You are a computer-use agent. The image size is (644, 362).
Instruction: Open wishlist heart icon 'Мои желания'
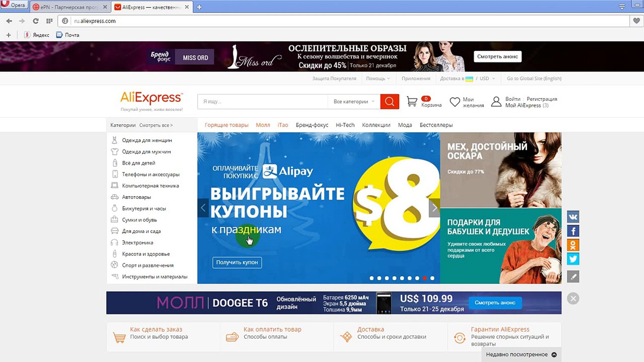[x=454, y=102]
